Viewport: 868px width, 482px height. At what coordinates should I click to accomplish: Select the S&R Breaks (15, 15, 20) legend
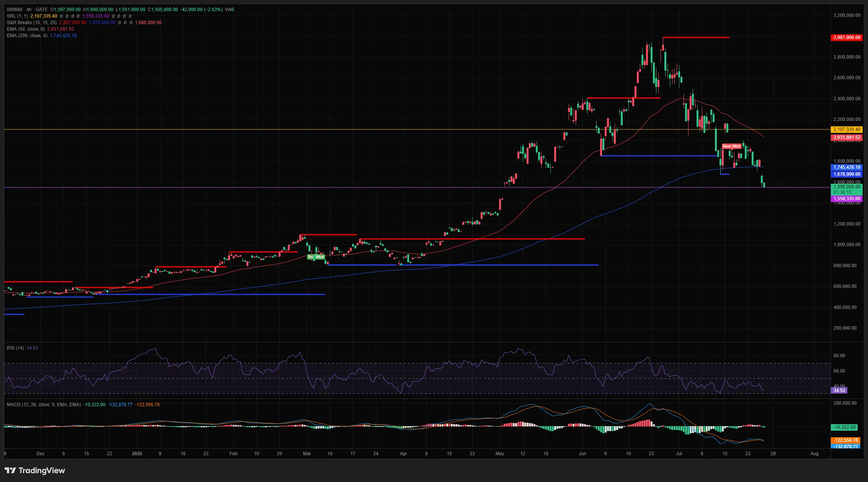(32, 23)
